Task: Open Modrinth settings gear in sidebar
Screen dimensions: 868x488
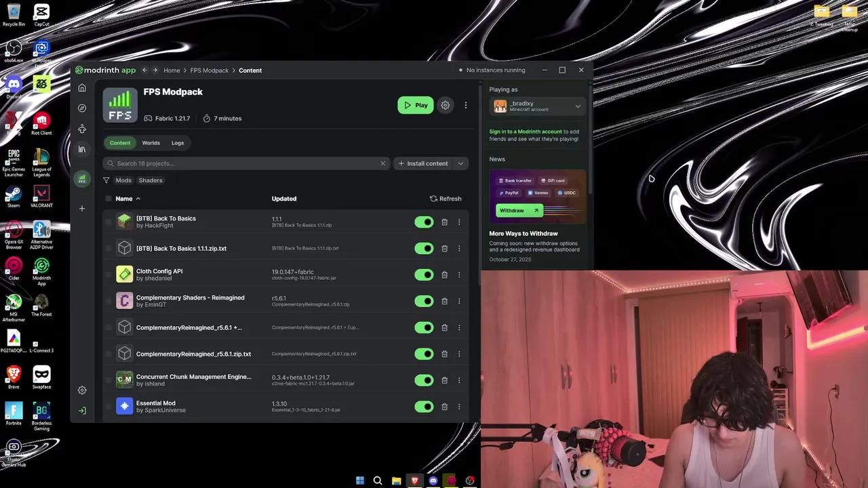Action: click(82, 390)
